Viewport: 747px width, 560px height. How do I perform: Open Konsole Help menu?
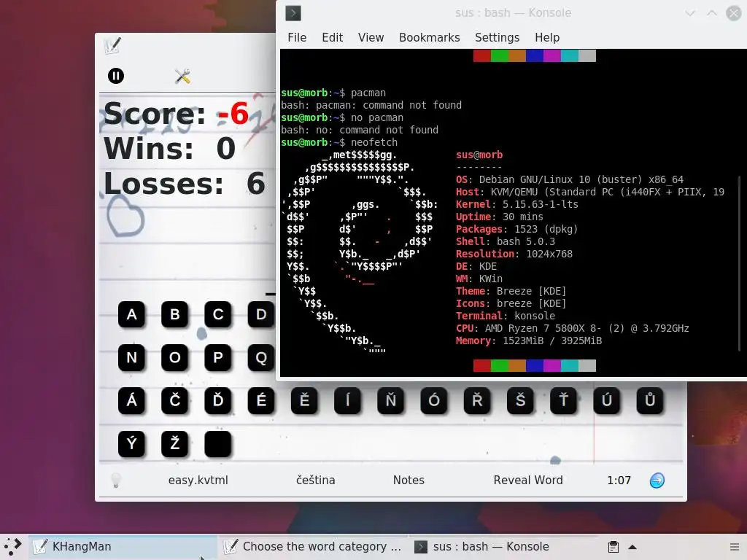click(547, 38)
